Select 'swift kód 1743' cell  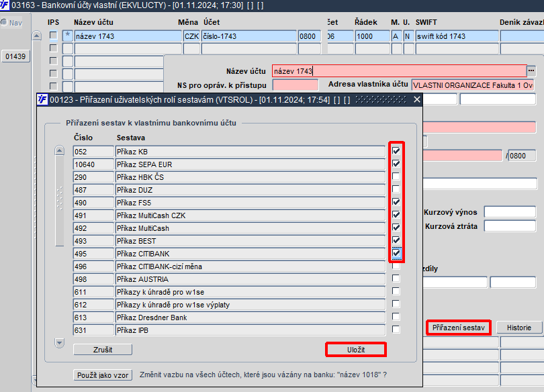(x=457, y=36)
